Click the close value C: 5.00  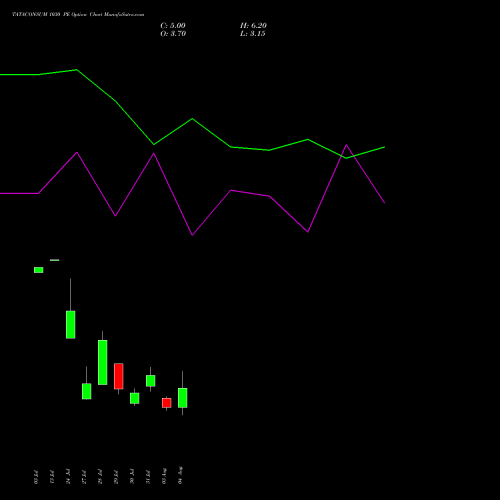point(173,26)
